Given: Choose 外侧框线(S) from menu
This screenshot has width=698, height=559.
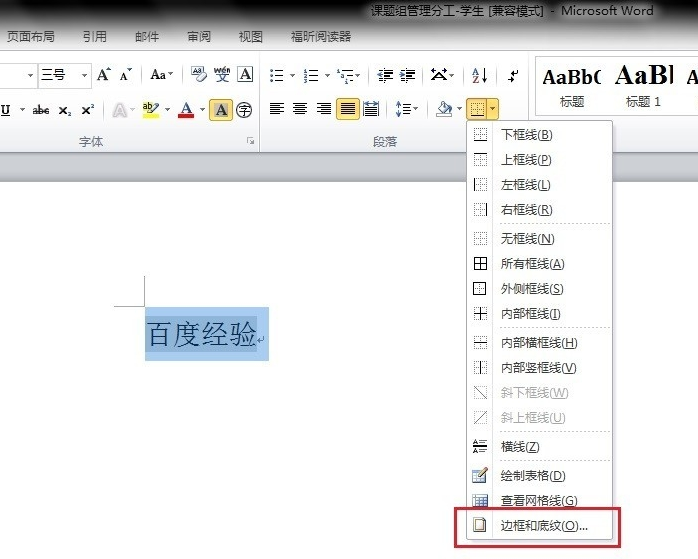Looking at the screenshot, I should pos(540,288).
